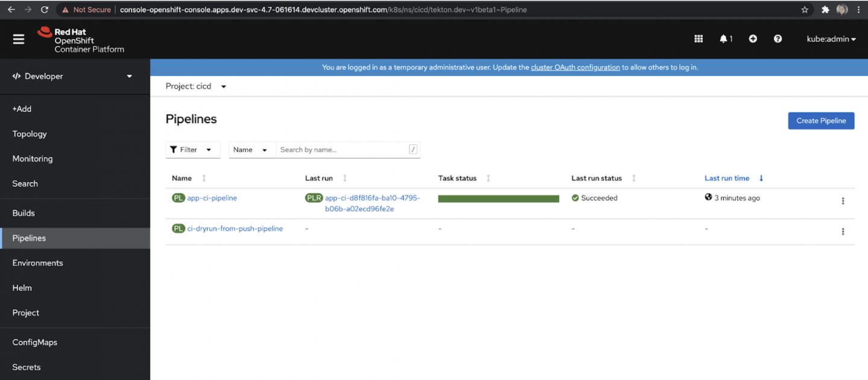This screenshot has height=380, width=868.
Task: Expand the Developer perspective switcher
Action: tap(72, 77)
